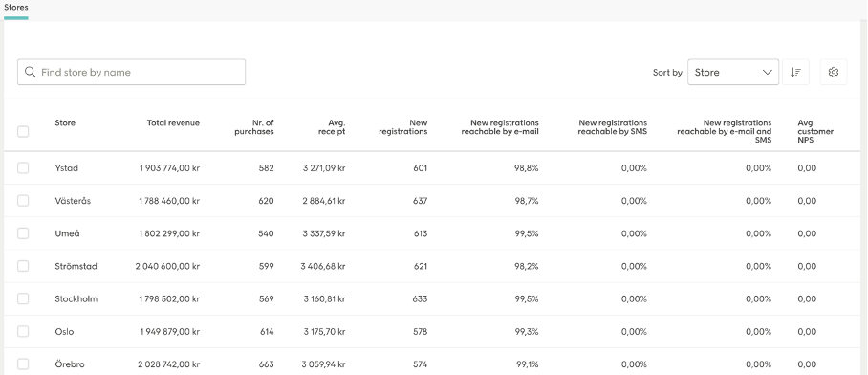Click reachable by e-mail and SMS header

724,132
